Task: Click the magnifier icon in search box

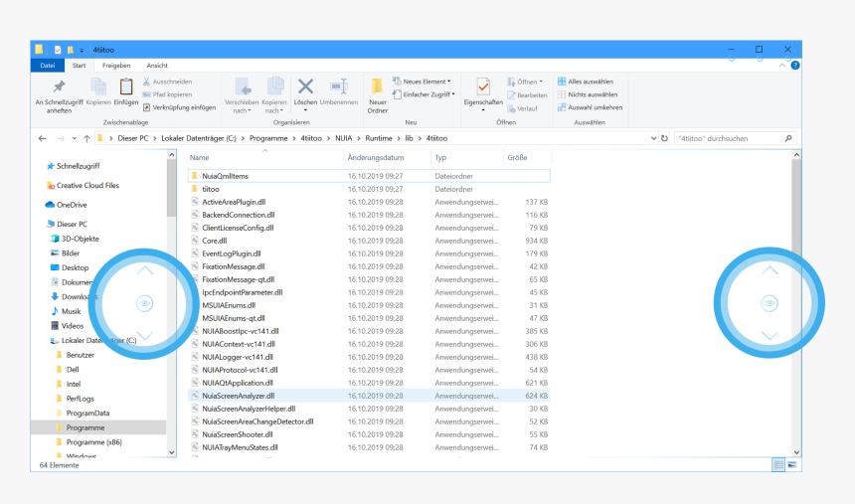Action: pyautogui.click(x=788, y=138)
